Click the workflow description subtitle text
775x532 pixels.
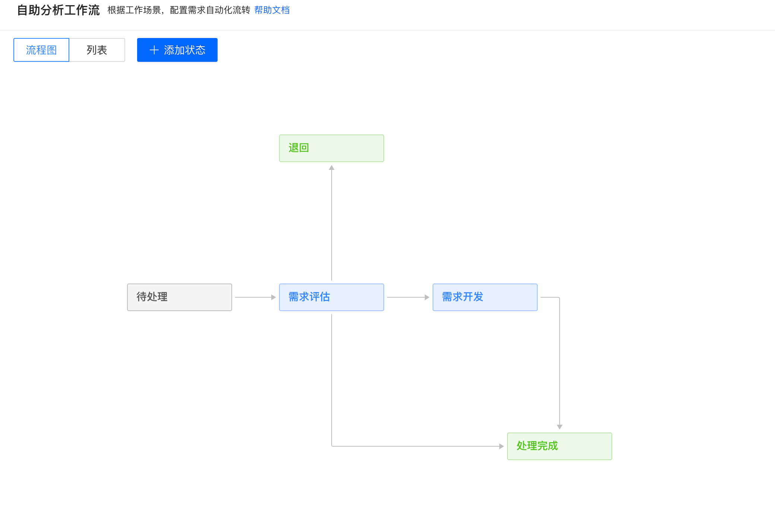179,10
